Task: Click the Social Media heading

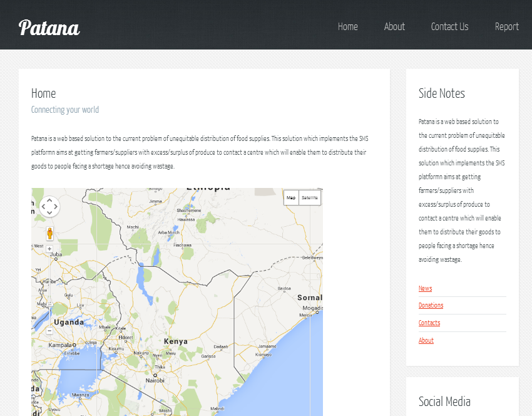Action: pos(444,402)
